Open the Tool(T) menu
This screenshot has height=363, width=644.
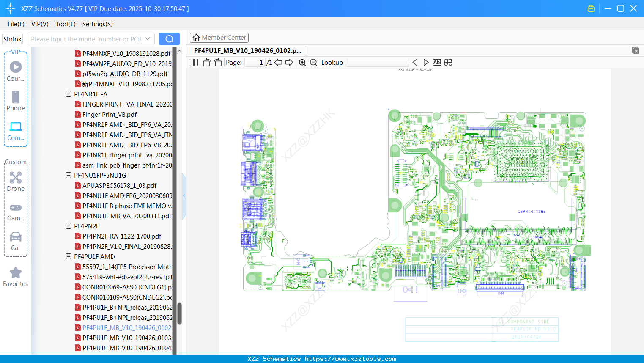pos(65,24)
